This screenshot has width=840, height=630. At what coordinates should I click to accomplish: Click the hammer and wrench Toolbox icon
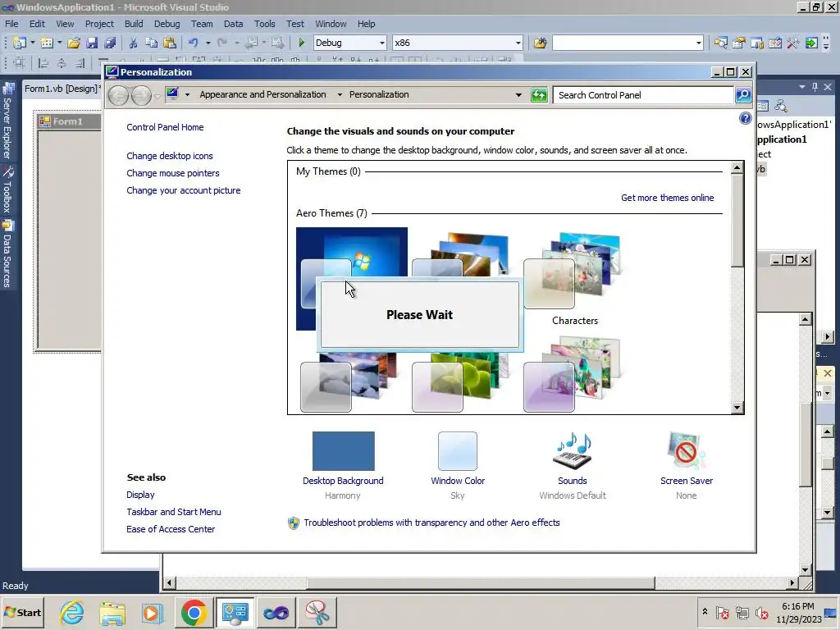coord(793,43)
